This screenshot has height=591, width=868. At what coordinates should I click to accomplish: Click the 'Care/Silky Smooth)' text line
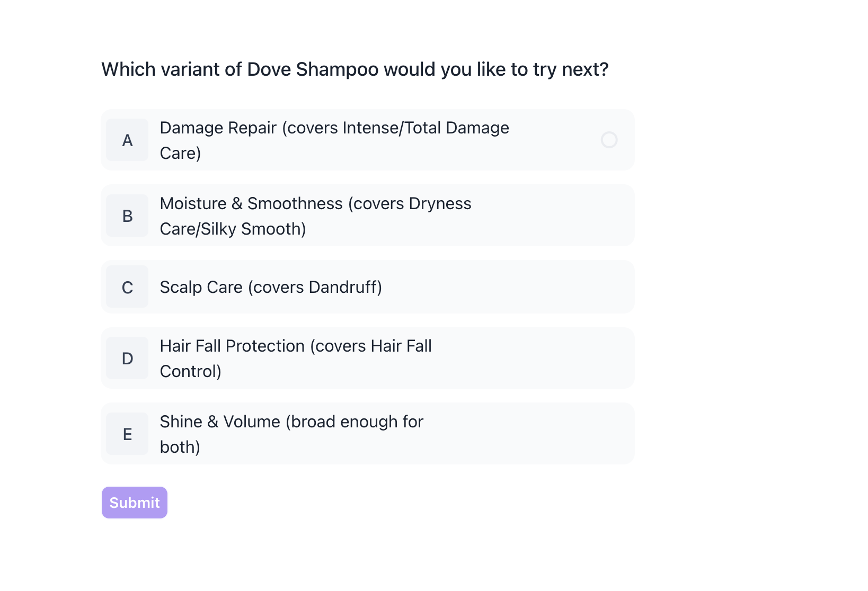(233, 229)
